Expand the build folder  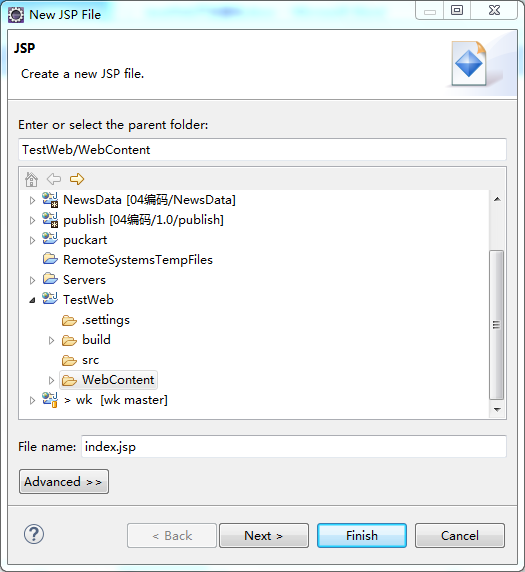point(51,340)
